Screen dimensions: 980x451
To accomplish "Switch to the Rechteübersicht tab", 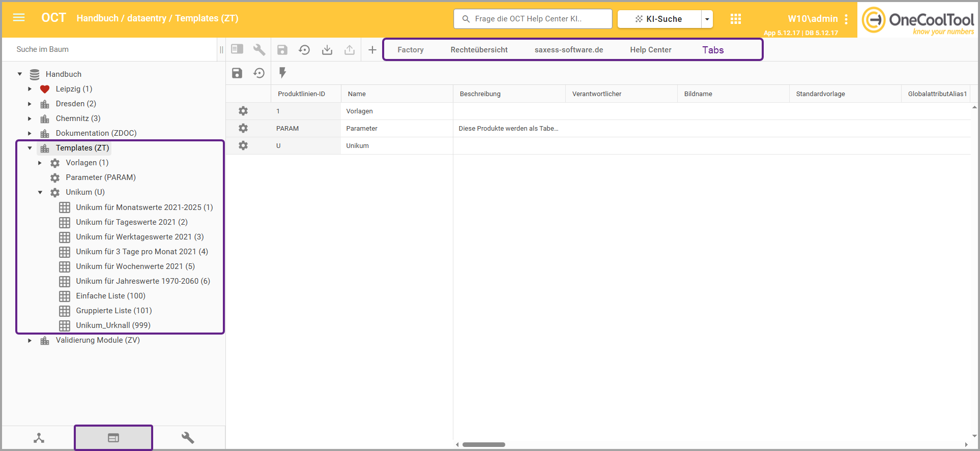I will point(479,50).
